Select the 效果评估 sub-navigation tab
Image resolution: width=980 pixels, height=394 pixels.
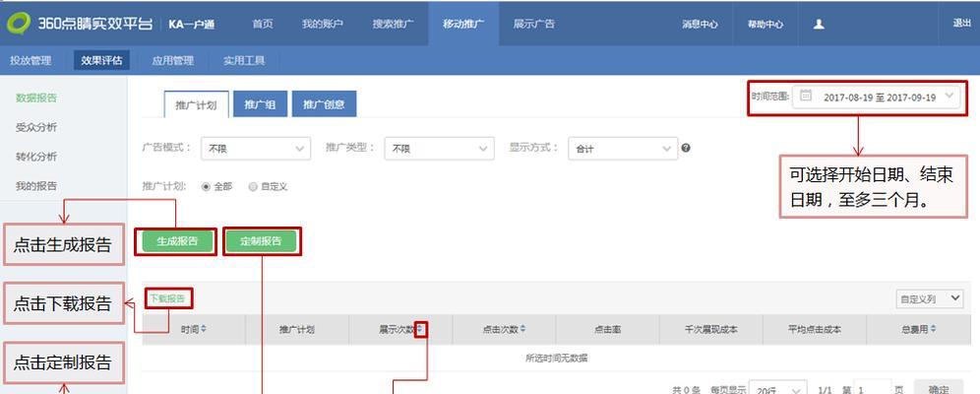pos(101,61)
